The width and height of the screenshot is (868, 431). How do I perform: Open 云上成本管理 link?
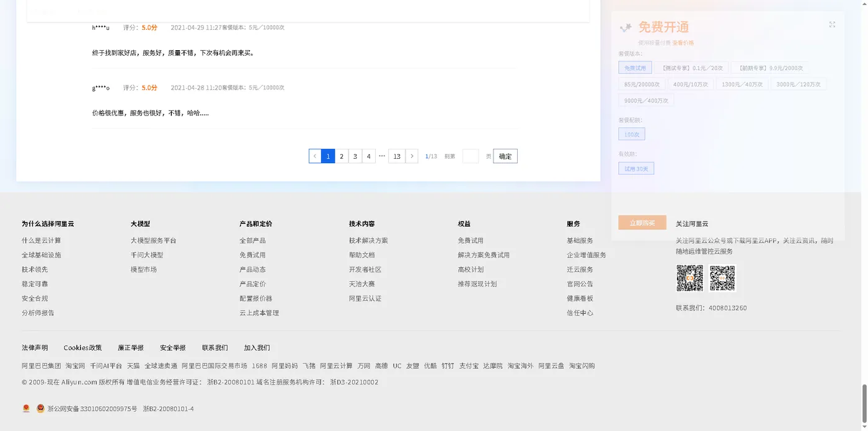point(259,313)
